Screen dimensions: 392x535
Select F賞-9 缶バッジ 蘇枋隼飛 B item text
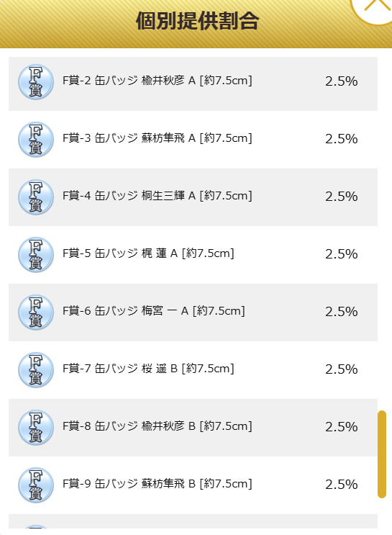(x=158, y=485)
